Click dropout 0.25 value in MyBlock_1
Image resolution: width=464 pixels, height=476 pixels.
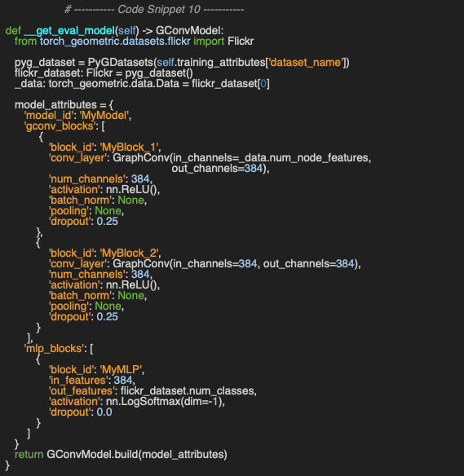pyautogui.click(x=107, y=222)
